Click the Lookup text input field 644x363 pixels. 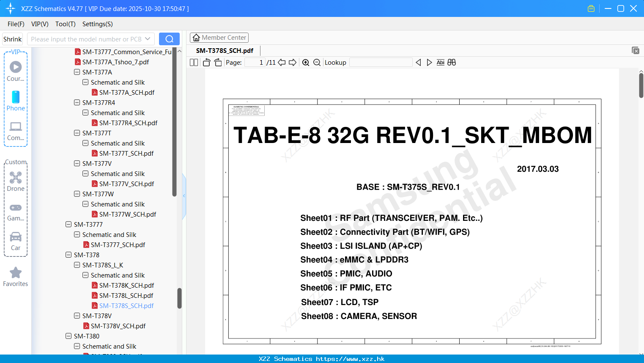tap(381, 63)
